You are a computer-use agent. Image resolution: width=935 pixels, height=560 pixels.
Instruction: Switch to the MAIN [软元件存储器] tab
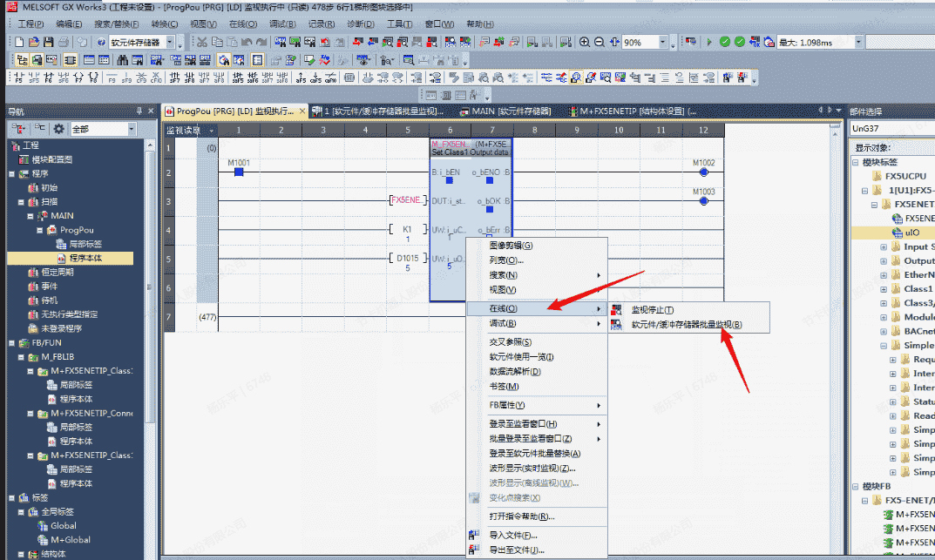pos(511,111)
